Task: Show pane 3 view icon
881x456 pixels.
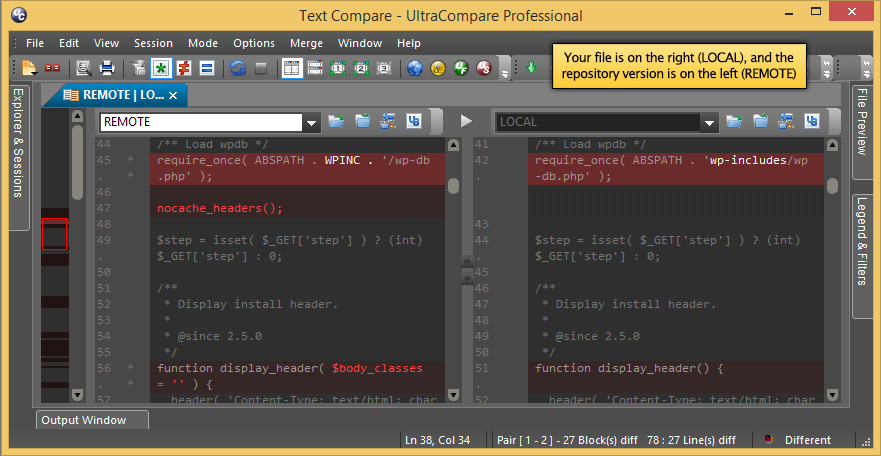Action: point(383,69)
